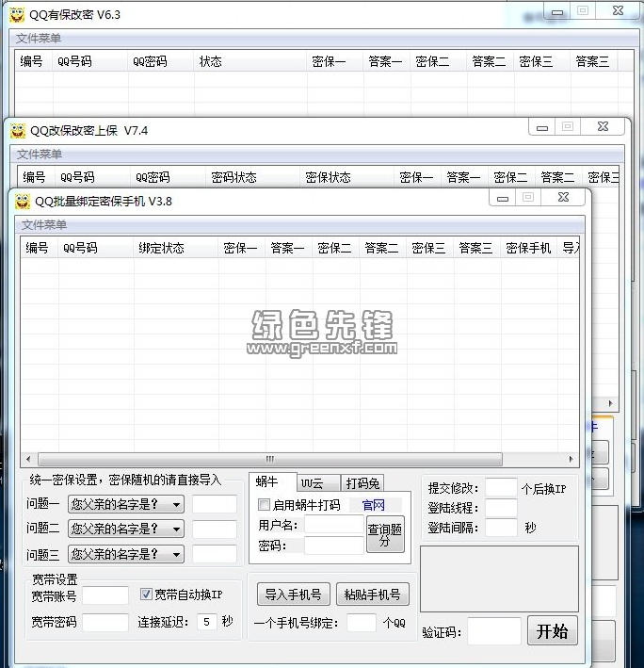Minimize the QQ有保改密 V6.3 window
This screenshot has height=668, width=644.
point(557,11)
